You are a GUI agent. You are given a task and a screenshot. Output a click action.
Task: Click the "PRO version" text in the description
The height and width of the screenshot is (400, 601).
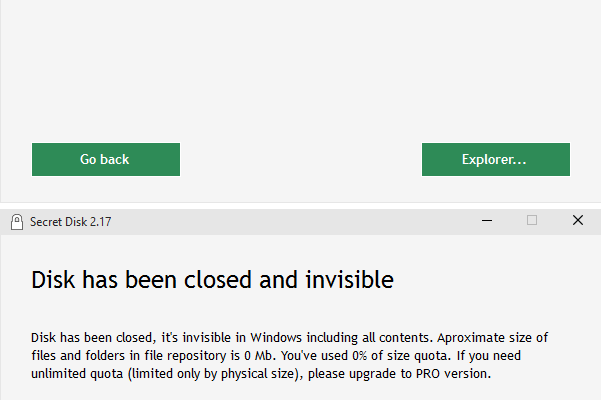[455, 374]
